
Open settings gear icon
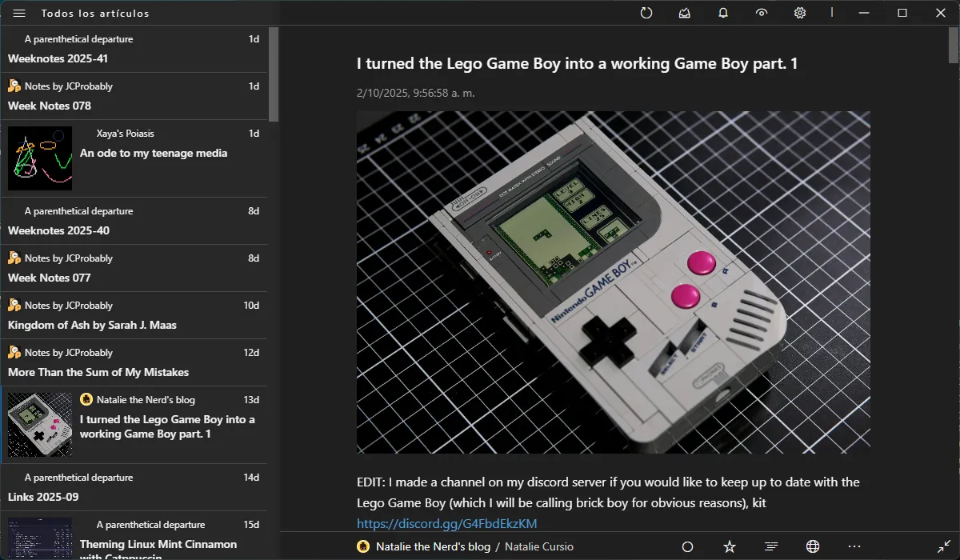point(800,13)
